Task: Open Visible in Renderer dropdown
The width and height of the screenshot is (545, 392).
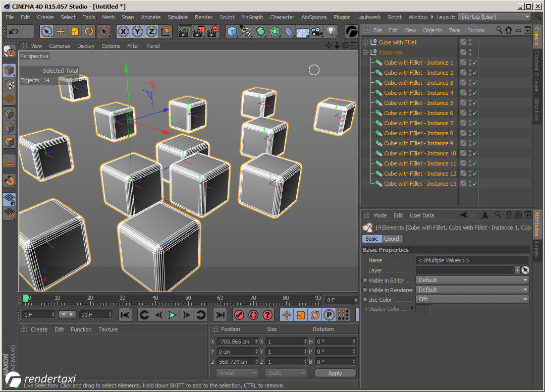Action: tap(472, 290)
